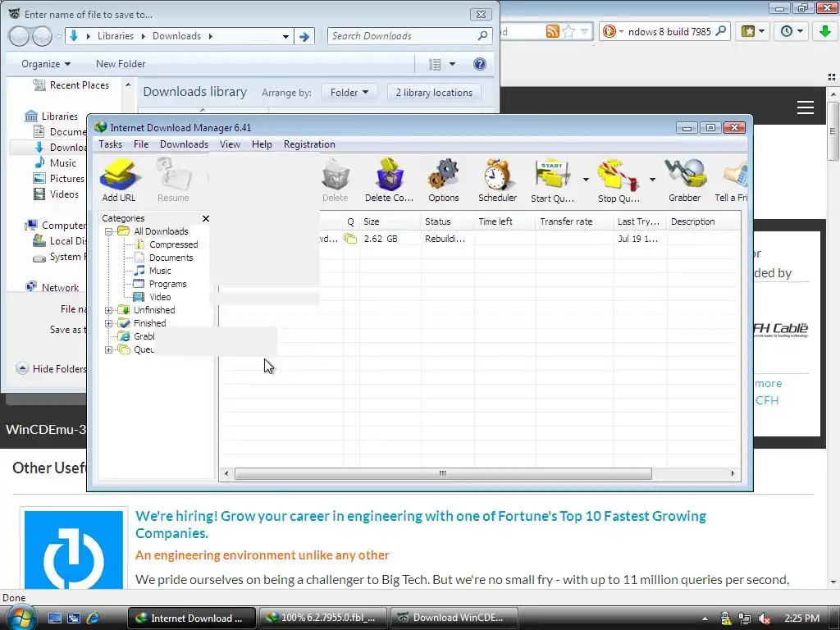This screenshot has height=630, width=840.
Task: Open the browser hamburger page menu
Action: [x=806, y=107]
